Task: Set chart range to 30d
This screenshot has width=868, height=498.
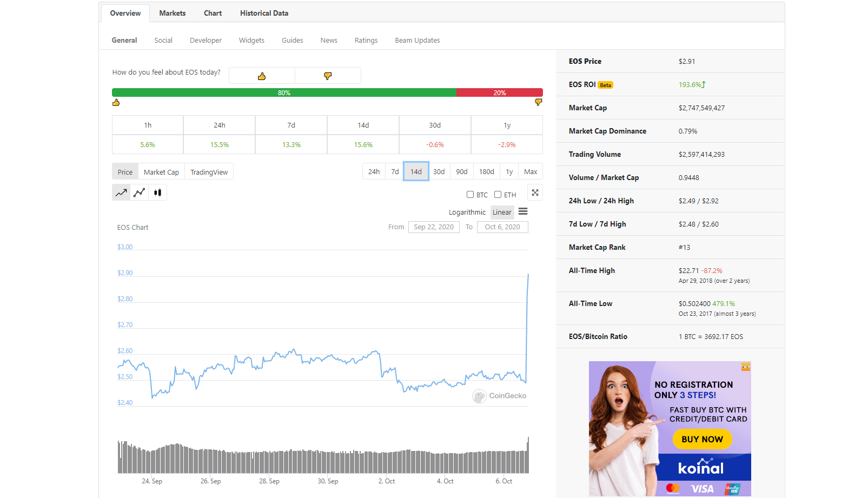Action: (439, 171)
